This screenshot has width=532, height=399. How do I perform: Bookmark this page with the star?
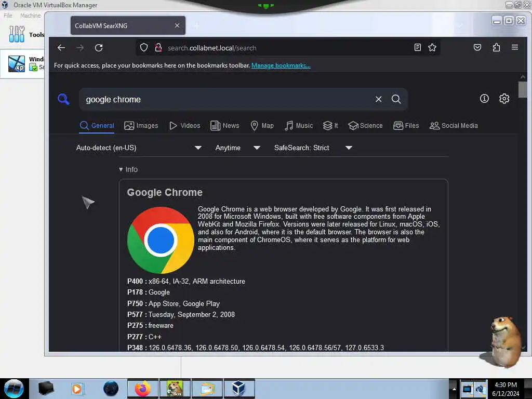tap(432, 47)
